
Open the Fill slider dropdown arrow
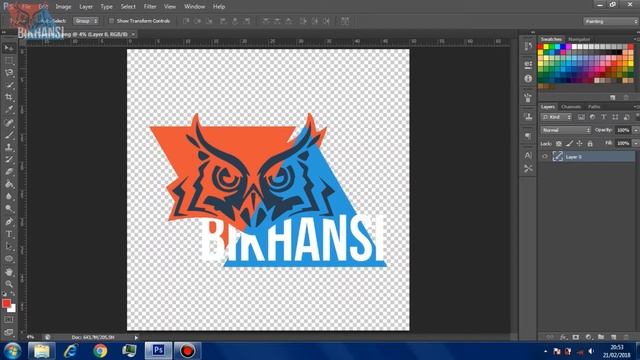(x=636, y=143)
